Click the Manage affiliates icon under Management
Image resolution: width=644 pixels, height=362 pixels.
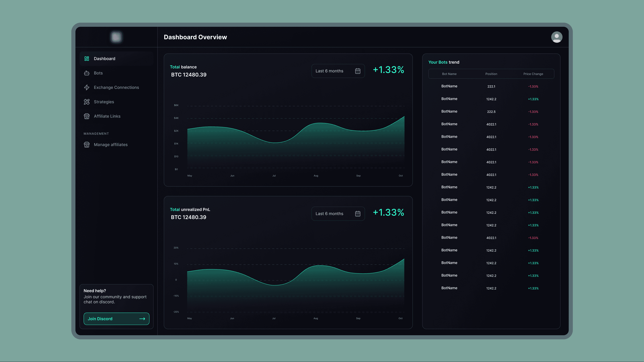pos(87,145)
